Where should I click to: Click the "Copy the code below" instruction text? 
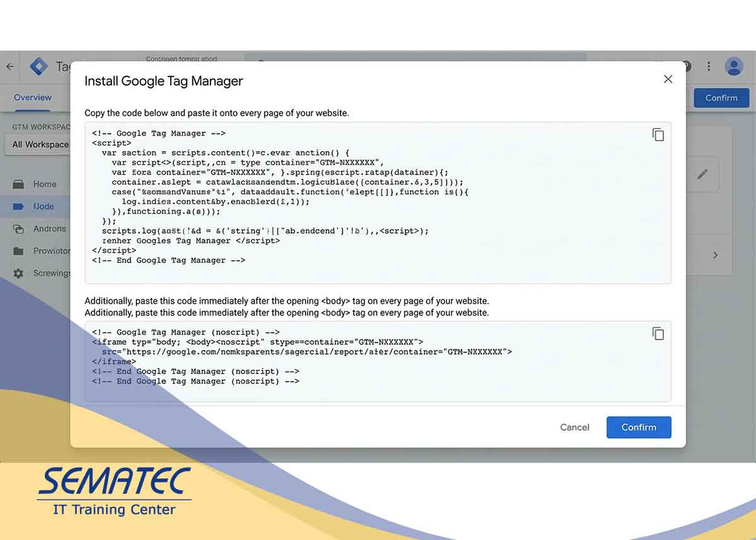click(x=217, y=113)
